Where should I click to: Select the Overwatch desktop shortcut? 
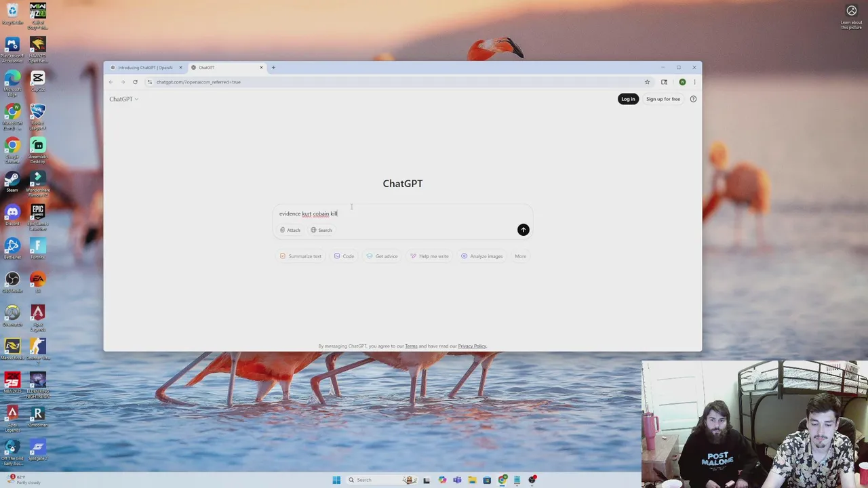pos(12,316)
